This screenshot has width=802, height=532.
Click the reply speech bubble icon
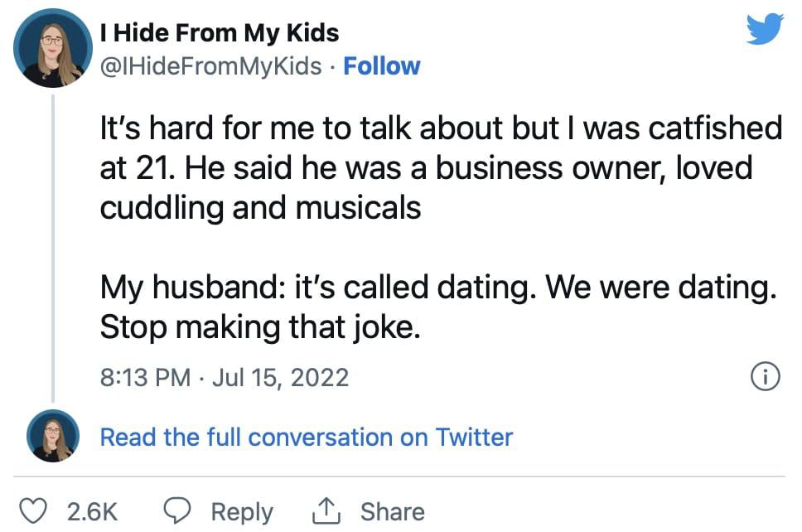pyautogui.click(x=177, y=510)
